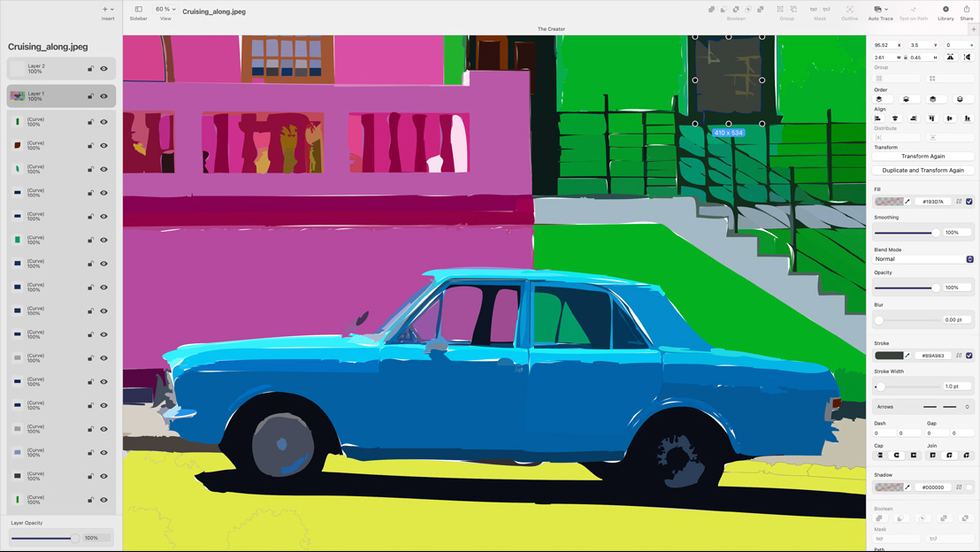
Task: Open the Library panel
Action: 946,11
